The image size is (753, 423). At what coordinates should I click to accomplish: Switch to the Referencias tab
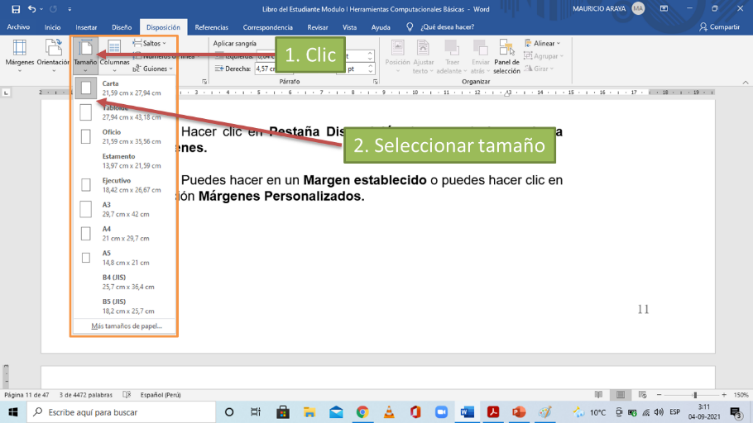(211, 27)
